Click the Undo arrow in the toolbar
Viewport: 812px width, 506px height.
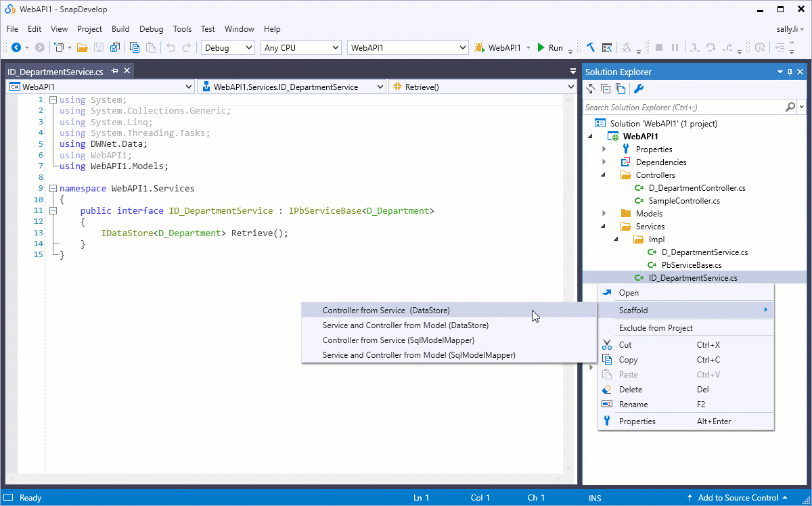point(171,47)
